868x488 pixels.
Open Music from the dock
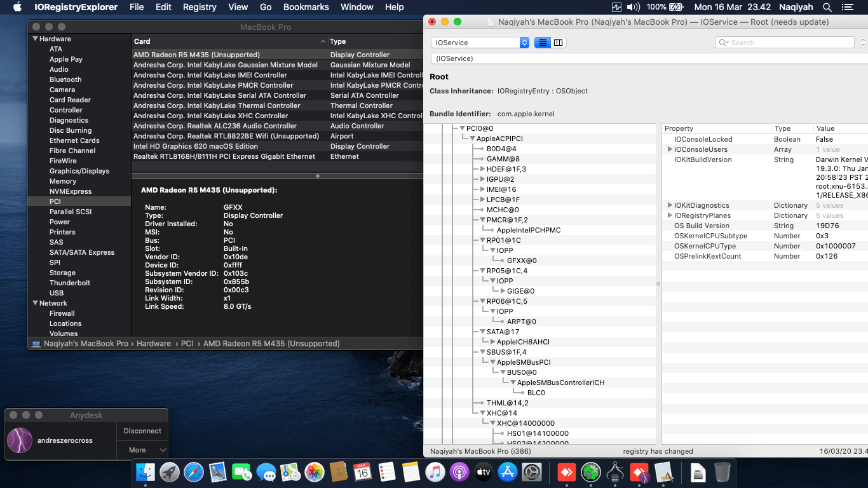click(x=435, y=472)
